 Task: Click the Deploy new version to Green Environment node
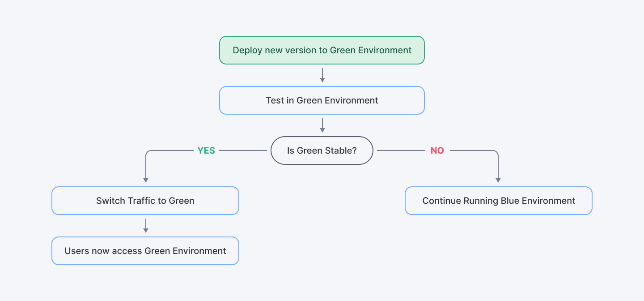322,50
